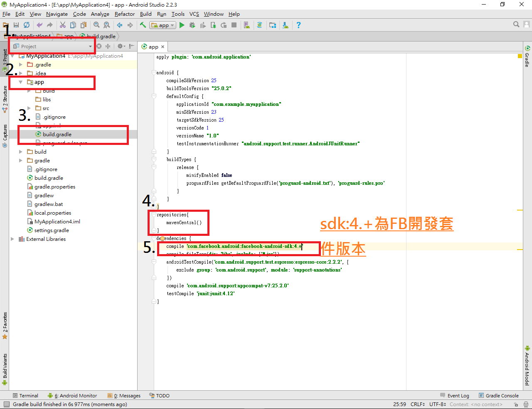
Task: Toggle the read-only lock icon in status bar
Action: tap(516, 404)
